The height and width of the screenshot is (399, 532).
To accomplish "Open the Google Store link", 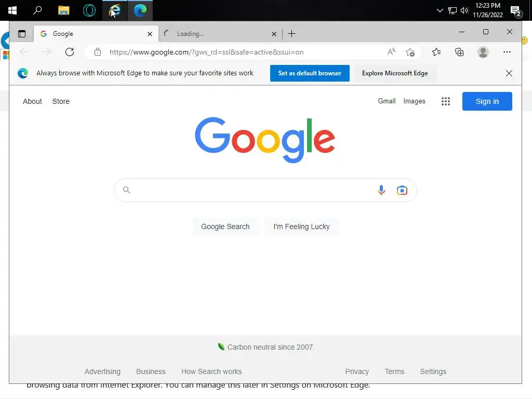I will [x=61, y=101].
